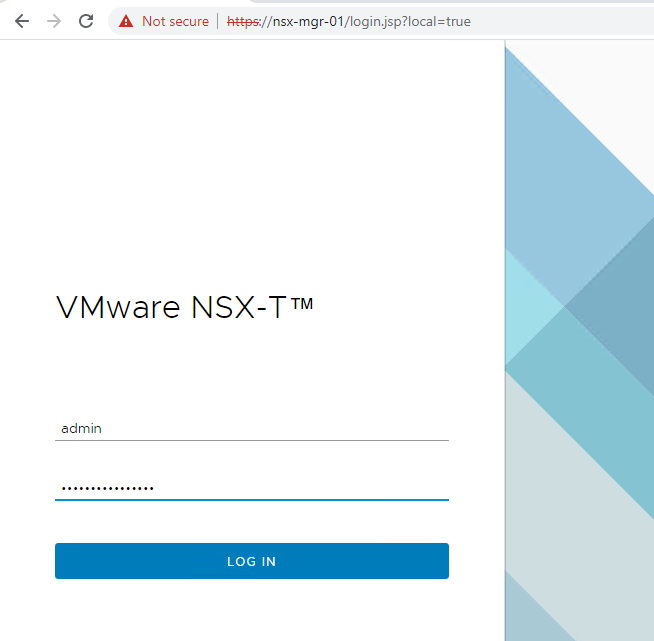Viewport: 654px width, 641px height.
Task: Reload the login page
Action: point(86,21)
